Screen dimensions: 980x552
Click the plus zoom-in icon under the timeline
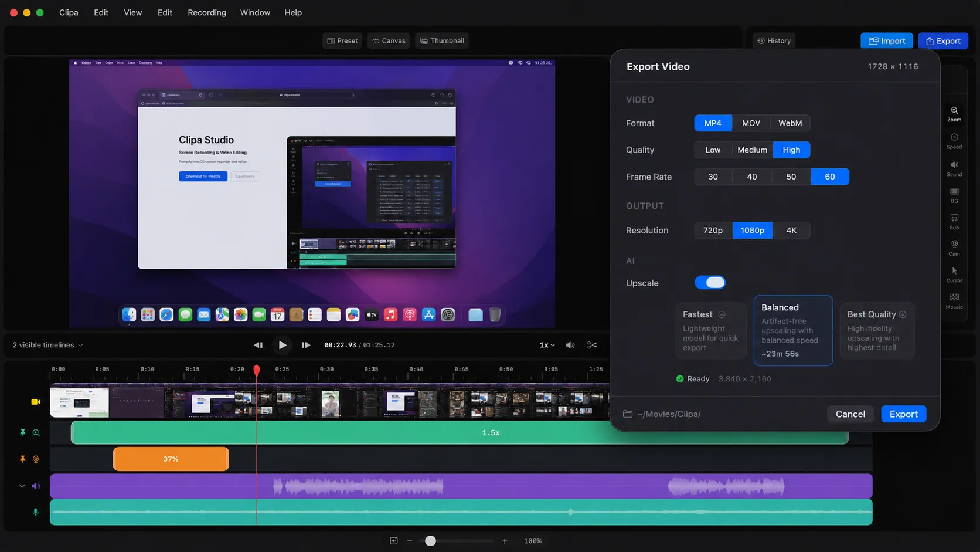pyautogui.click(x=505, y=541)
